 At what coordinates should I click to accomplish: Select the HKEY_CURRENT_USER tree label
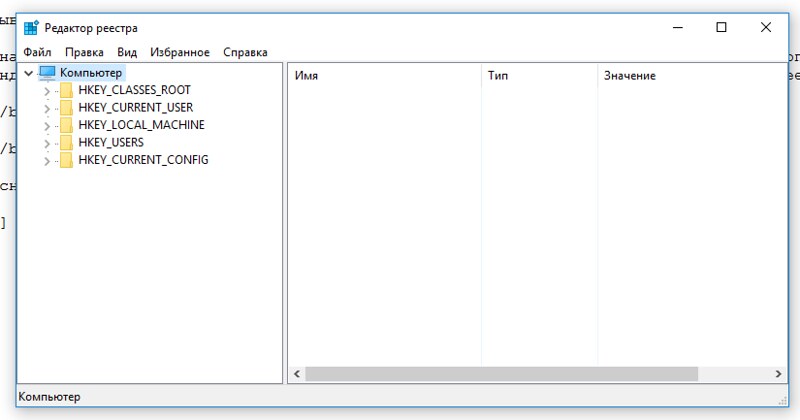(x=135, y=108)
